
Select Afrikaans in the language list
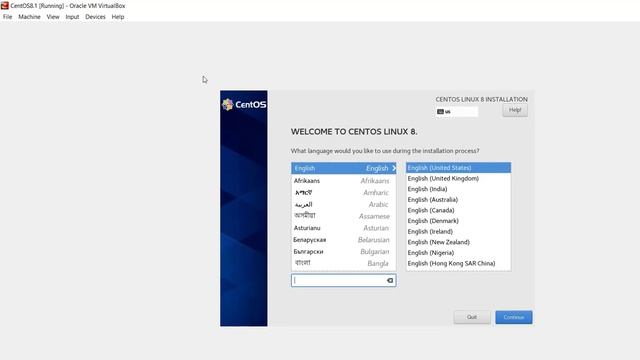click(344, 180)
